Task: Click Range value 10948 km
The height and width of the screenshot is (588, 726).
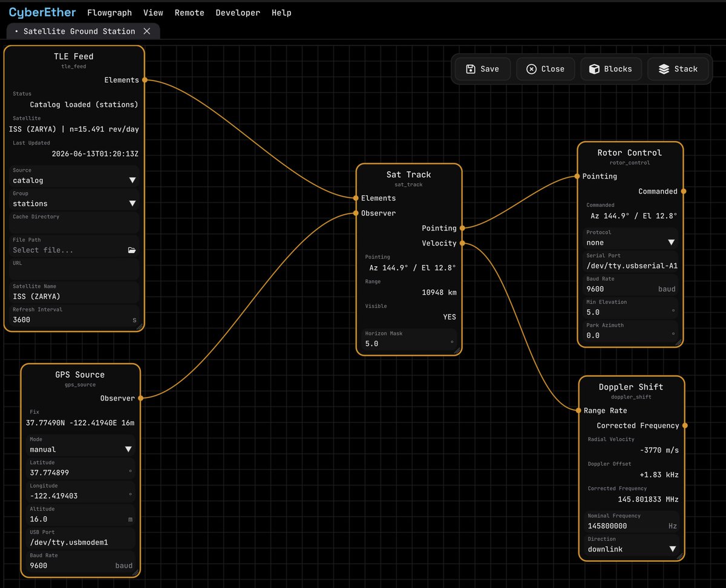Action: pos(439,292)
